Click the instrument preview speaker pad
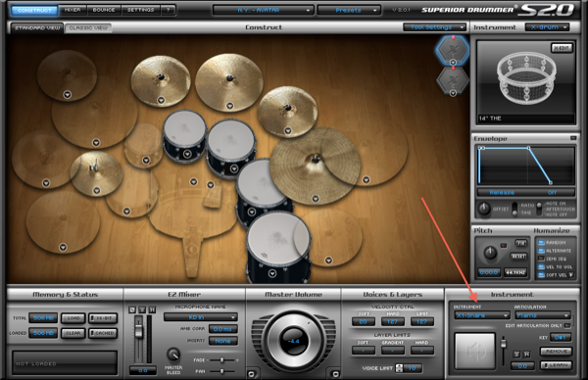588x380 pixels. [474, 351]
